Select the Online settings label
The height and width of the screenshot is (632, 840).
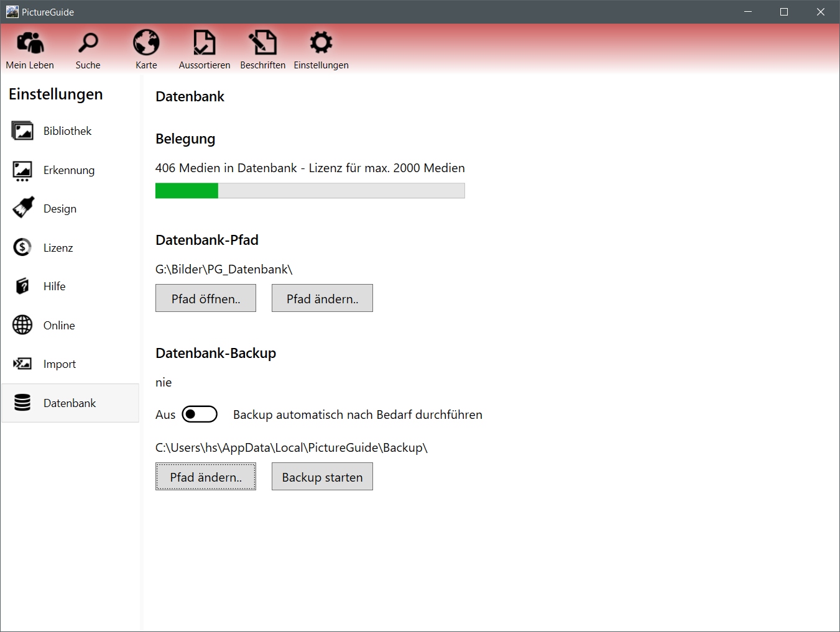tap(59, 326)
